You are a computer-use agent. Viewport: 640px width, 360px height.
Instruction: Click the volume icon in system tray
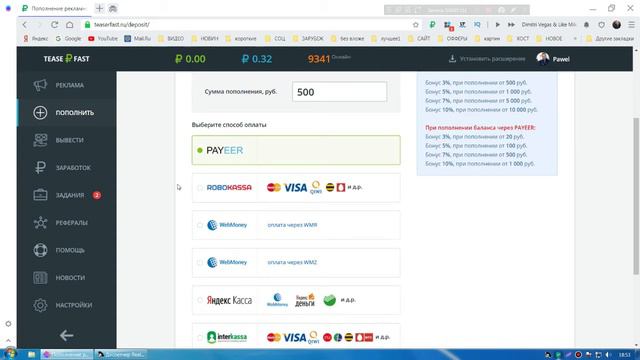coord(608,354)
